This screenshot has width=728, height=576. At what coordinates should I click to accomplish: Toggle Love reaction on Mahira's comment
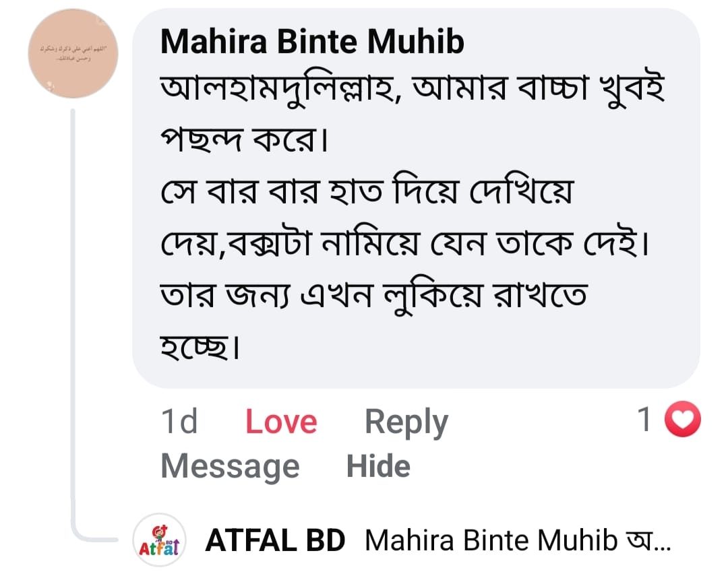click(x=280, y=422)
